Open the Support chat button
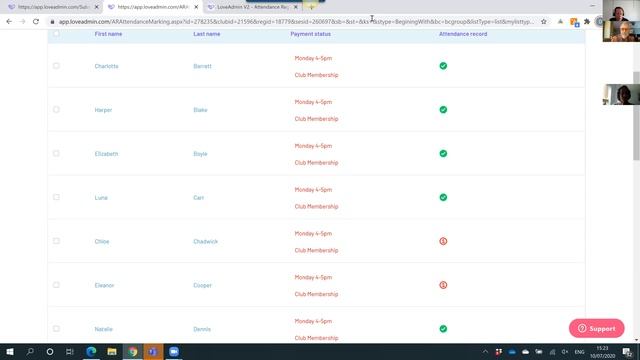The image size is (640, 360). 596,328
